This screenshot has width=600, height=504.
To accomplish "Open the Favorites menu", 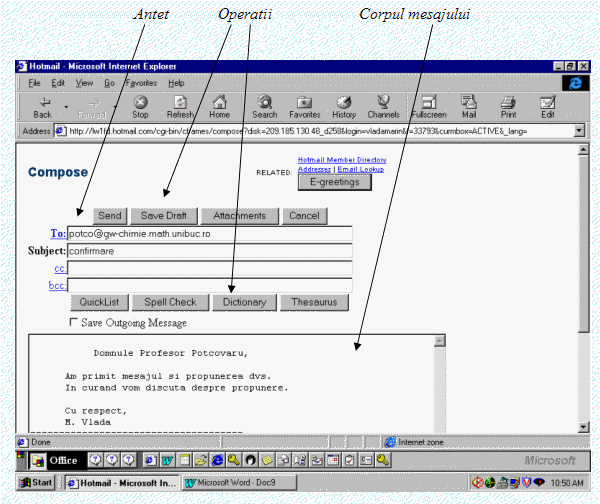I will [141, 82].
